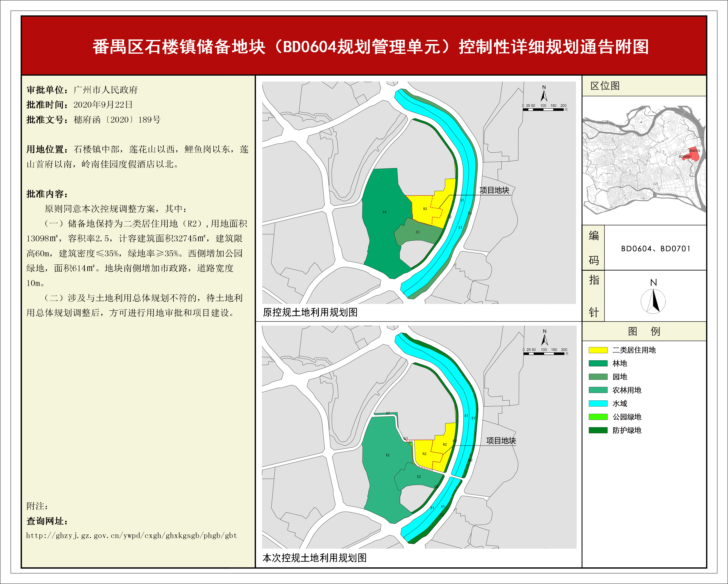This screenshot has height=584, width=728.
Task: Click the large E2 parcel in the lower map
Action: tap(388, 455)
